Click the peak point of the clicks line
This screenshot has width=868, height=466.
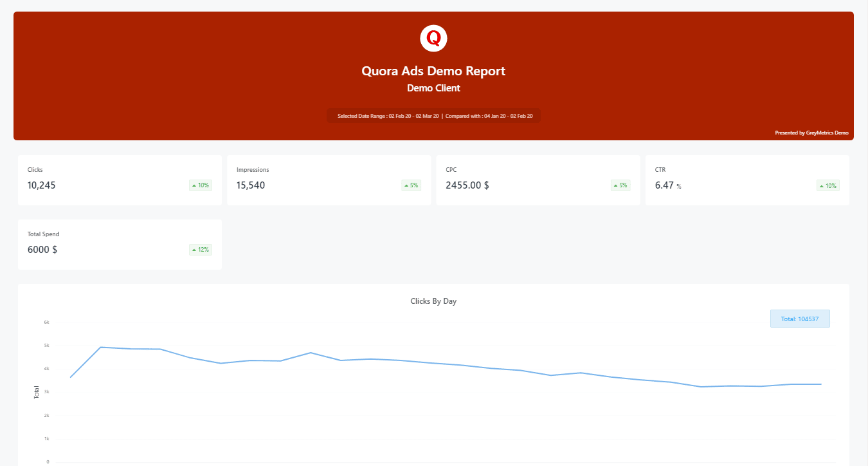click(101, 348)
